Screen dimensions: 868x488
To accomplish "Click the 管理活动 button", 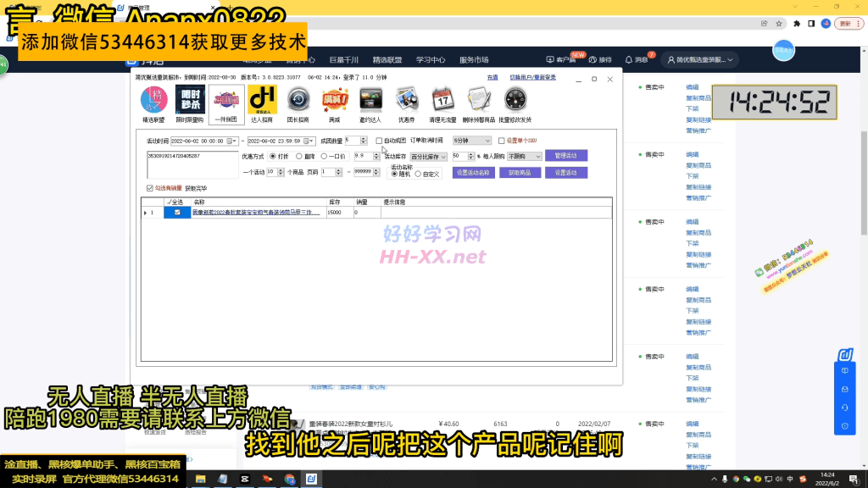I will [x=565, y=156].
